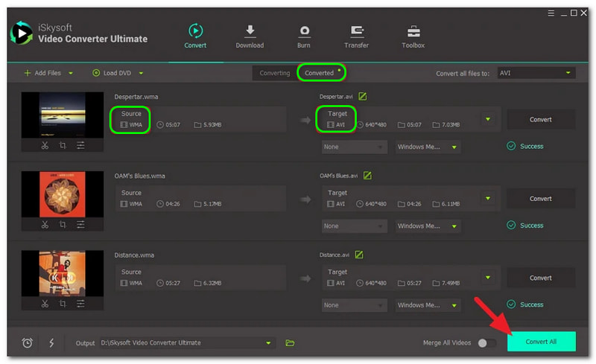Open the Windows Me... audio dropdown for OAM's Blues

coord(428,226)
